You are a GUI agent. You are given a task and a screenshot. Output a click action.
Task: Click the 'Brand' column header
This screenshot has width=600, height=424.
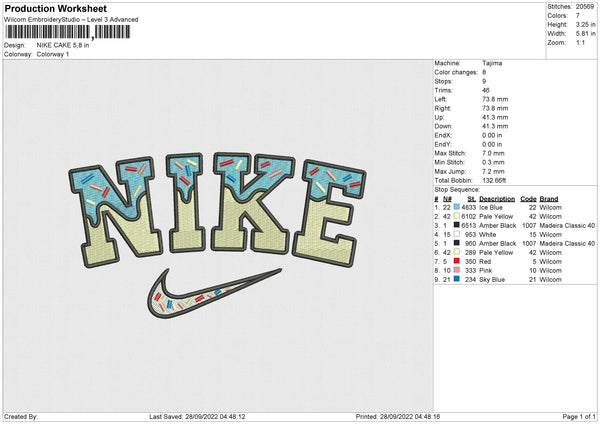(549, 199)
